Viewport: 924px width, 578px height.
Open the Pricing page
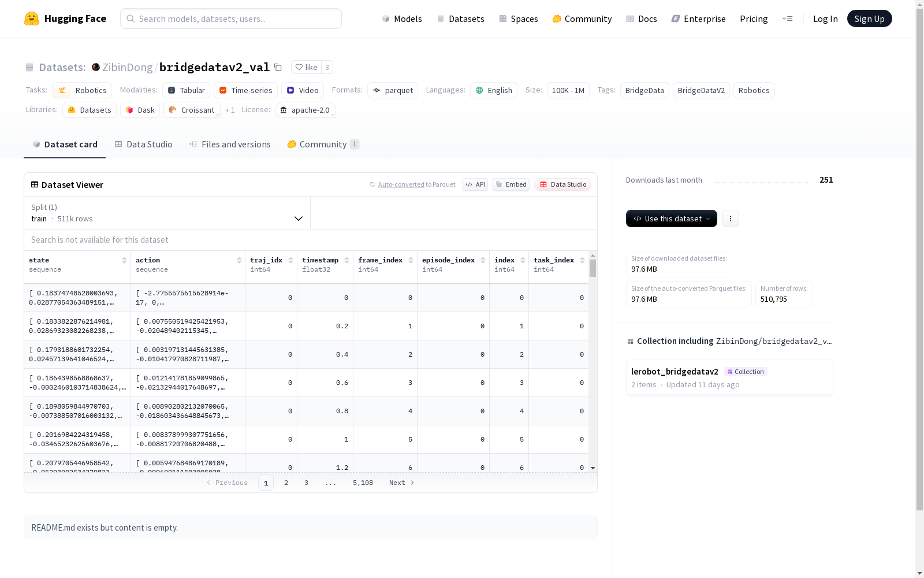pyautogui.click(x=754, y=18)
